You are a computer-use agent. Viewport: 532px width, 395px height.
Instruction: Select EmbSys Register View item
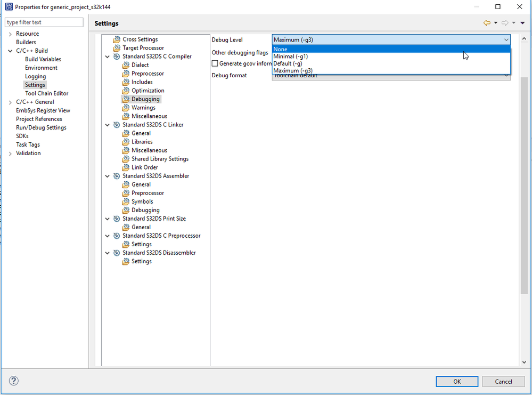point(43,110)
